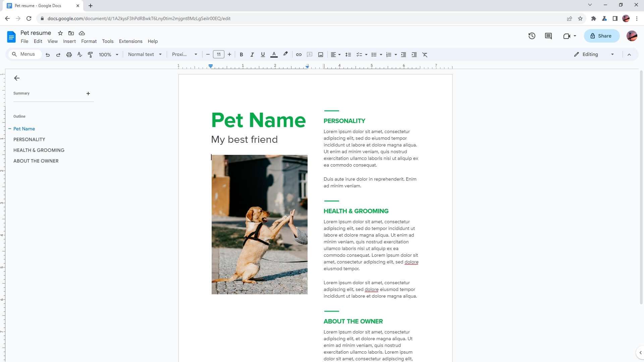This screenshot has width=644, height=362.
Task: Select the dog photo in document
Action: [259, 225]
